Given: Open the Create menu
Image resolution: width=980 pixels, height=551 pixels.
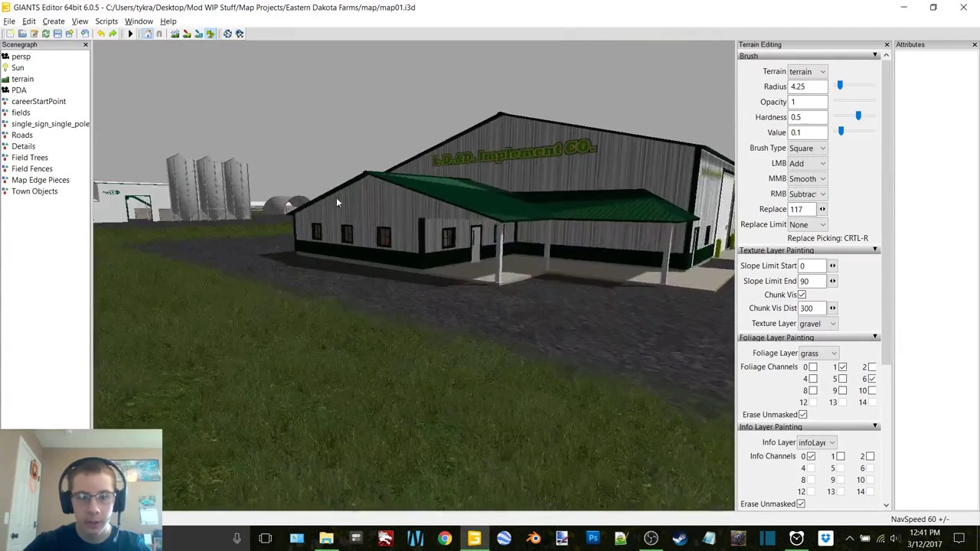Looking at the screenshot, I should 53,21.
